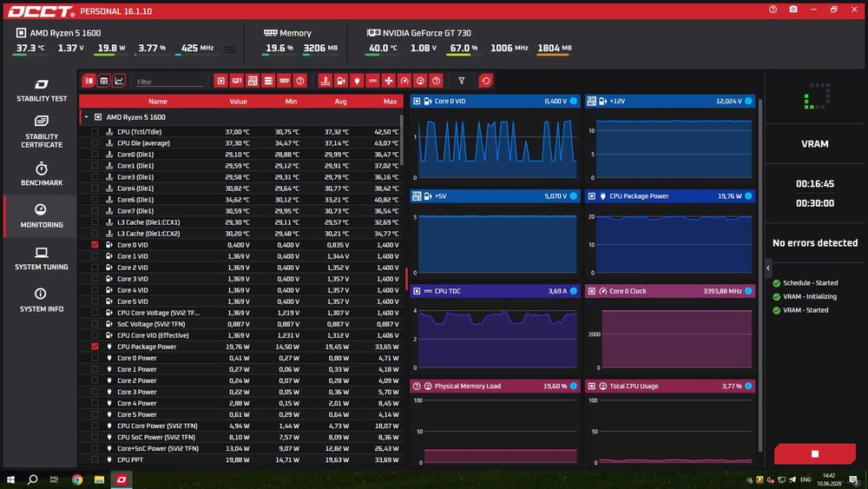Open the System Info section

pyautogui.click(x=42, y=301)
